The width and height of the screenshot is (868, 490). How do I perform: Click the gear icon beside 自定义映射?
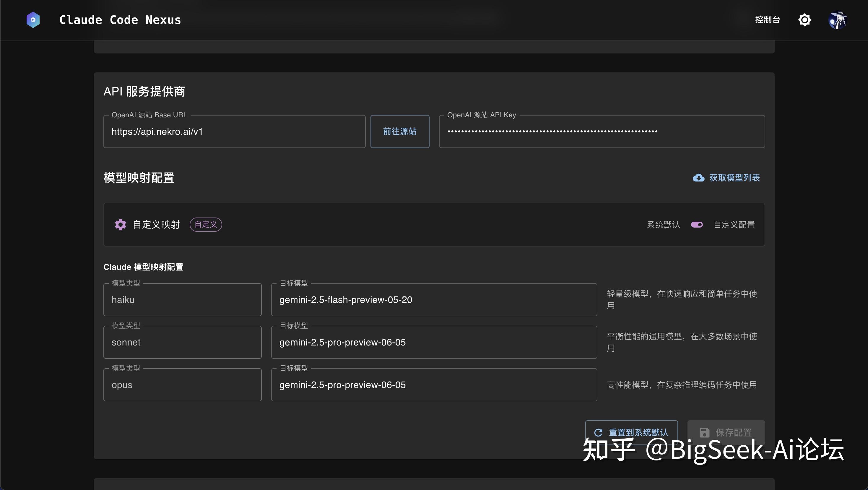pos(120,224)
